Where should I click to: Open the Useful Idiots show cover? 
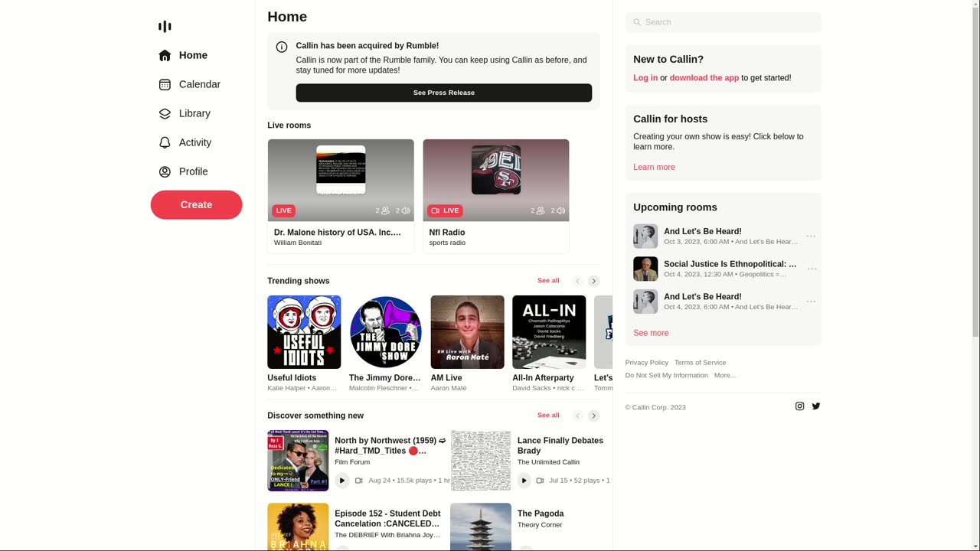(x=304, y=332)
